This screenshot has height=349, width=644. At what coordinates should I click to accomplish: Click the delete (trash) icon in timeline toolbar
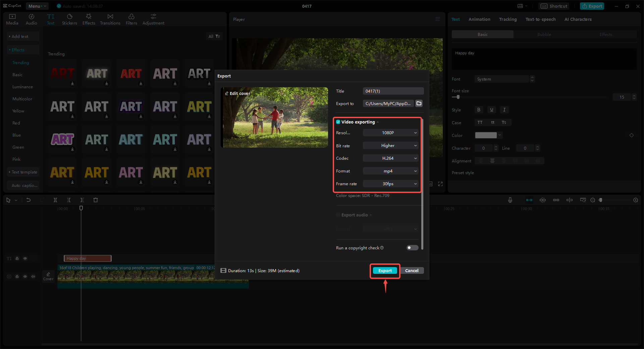pyautogui.click(x=96, y=200)
